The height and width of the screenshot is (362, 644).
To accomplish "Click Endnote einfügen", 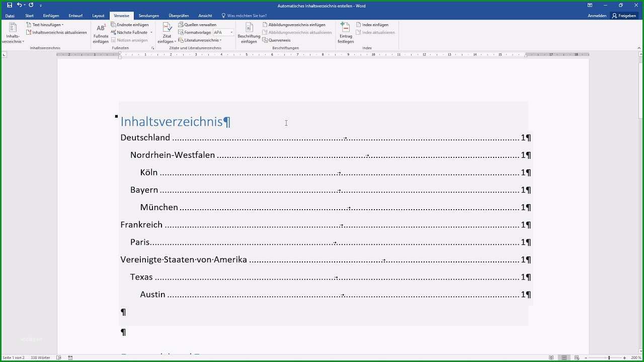I will point(129,25).
